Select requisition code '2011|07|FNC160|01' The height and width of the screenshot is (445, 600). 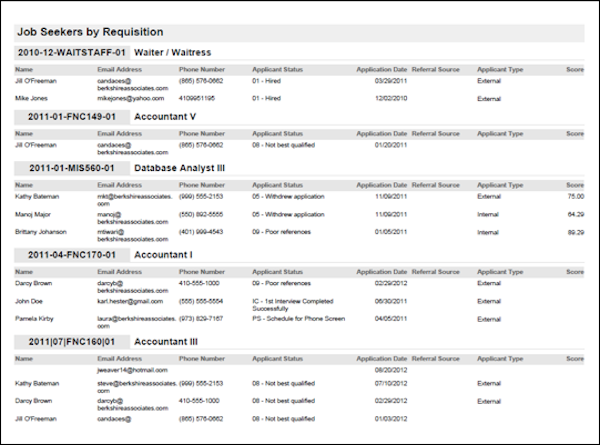[72, 342]
